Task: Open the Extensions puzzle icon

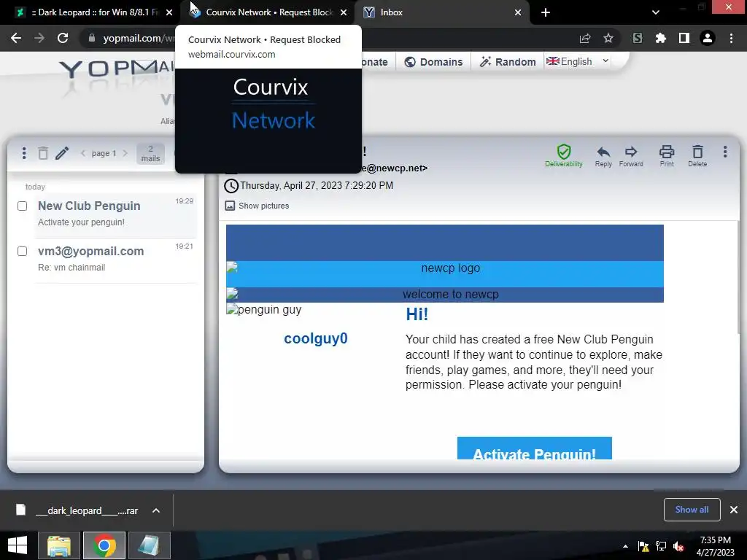Action: click(661, 38)
